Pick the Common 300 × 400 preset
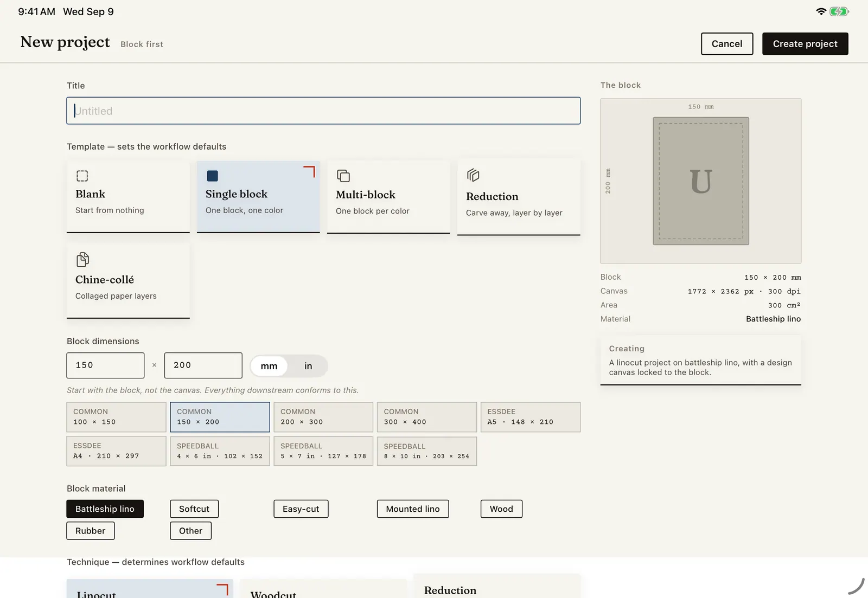The image size is (868, 598). (x=427, y=417)
